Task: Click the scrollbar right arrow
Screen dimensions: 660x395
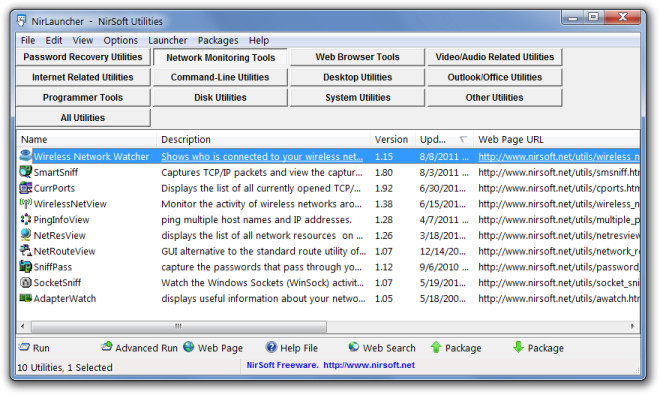Action: point(633,326)
